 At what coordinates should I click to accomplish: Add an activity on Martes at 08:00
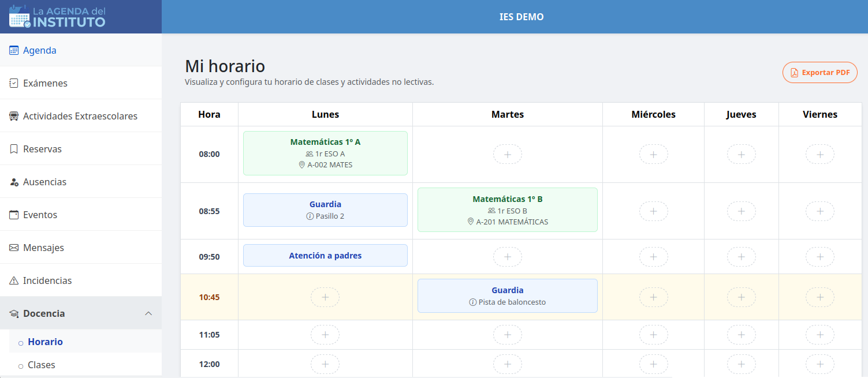point(508,154)
